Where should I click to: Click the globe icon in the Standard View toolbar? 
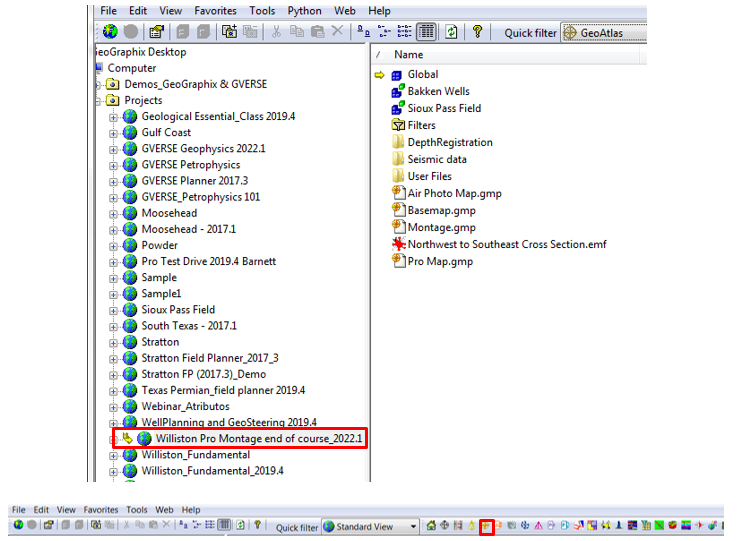[x=18, y=525]
